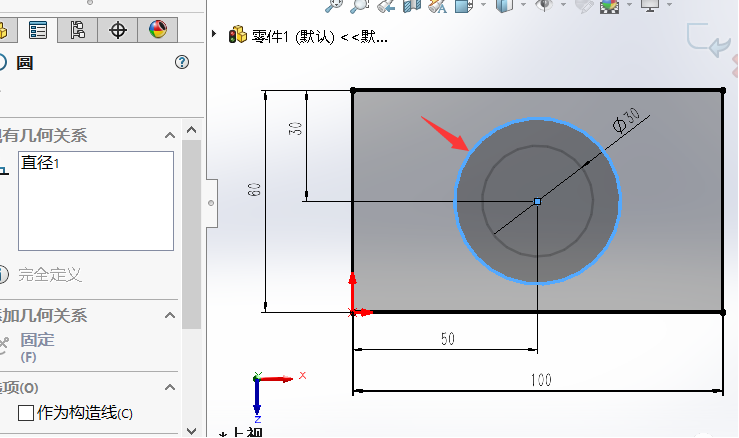Select the 直径1 relation in list
739x438 pixels.
40,163
